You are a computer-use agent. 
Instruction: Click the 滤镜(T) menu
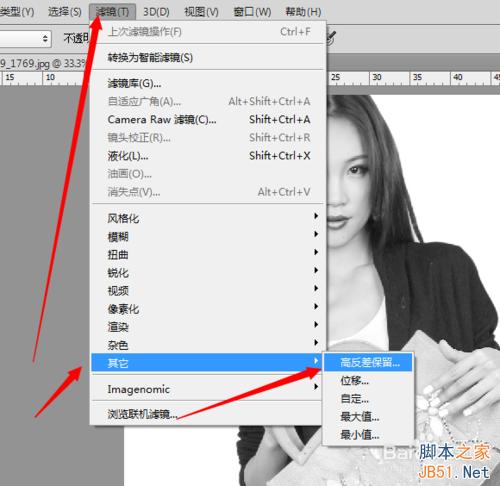click(x=112, y=12)
